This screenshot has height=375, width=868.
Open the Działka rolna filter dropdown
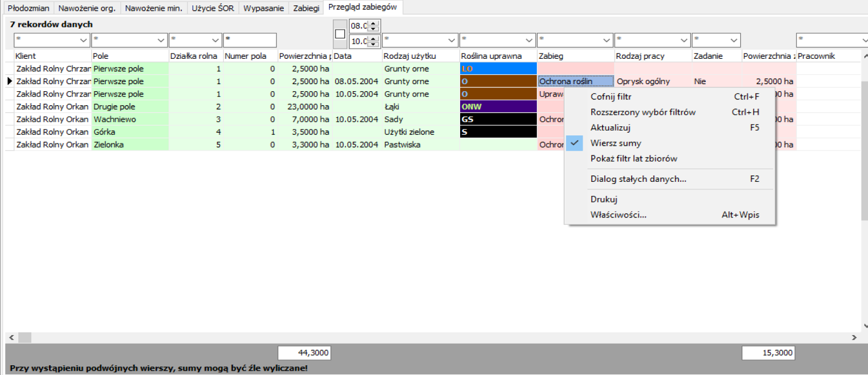(x=215, y=40)
